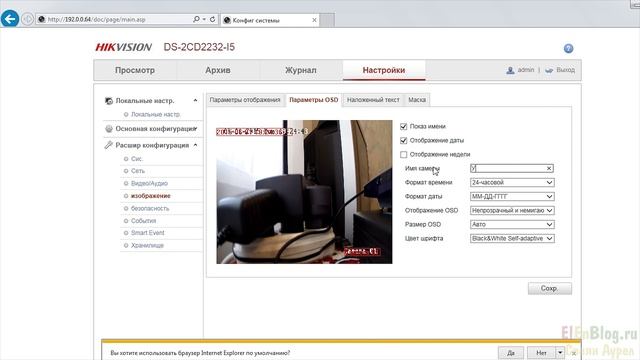Viewport: 640px width, 360px height.
Task: Toggle the Отображение даты checkbox
Action: coord(404,140)
